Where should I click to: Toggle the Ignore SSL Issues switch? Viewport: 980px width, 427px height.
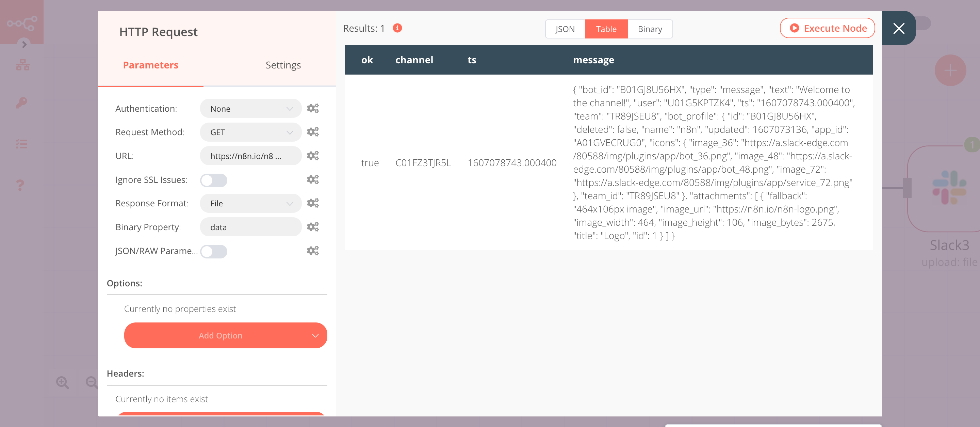213,180
